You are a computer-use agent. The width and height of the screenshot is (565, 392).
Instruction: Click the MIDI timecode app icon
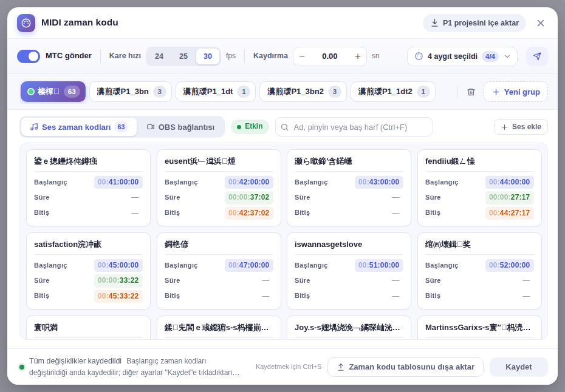(26, 23)
